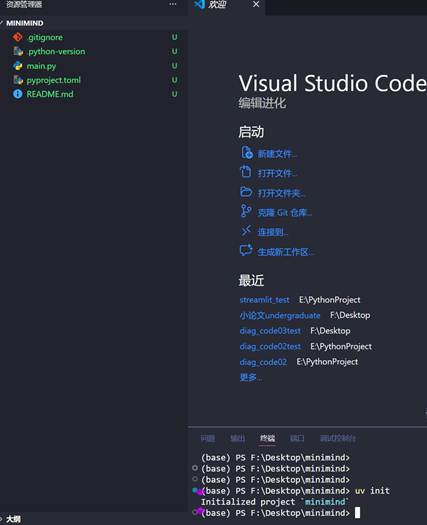Click the Python icon beside main.py

pyautogui.click(x=18, y=66)
